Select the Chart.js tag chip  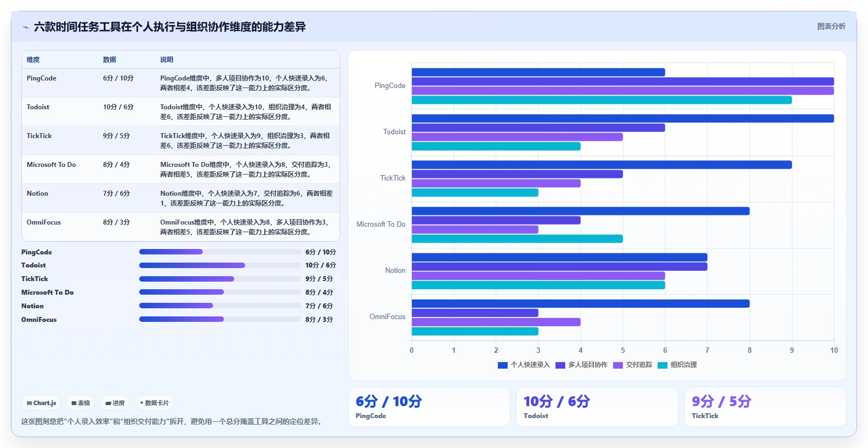(41, 403)
